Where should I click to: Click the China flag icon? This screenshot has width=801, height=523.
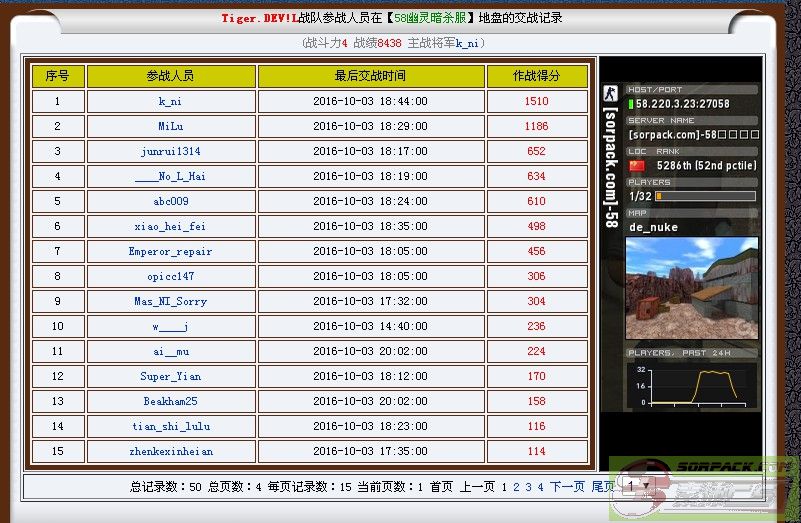pyautogui.click(x=636, y=165)
